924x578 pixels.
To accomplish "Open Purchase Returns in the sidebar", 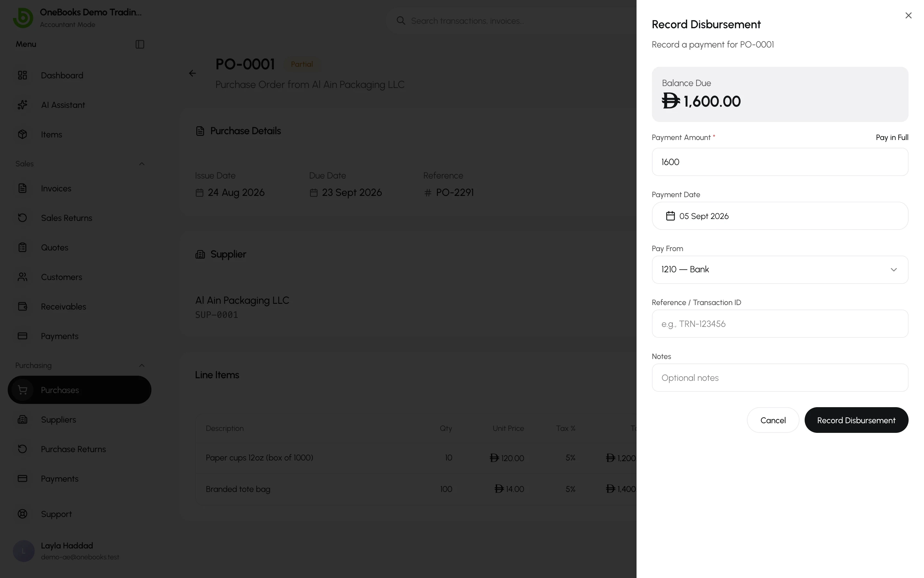I will (x=80, y=449).
